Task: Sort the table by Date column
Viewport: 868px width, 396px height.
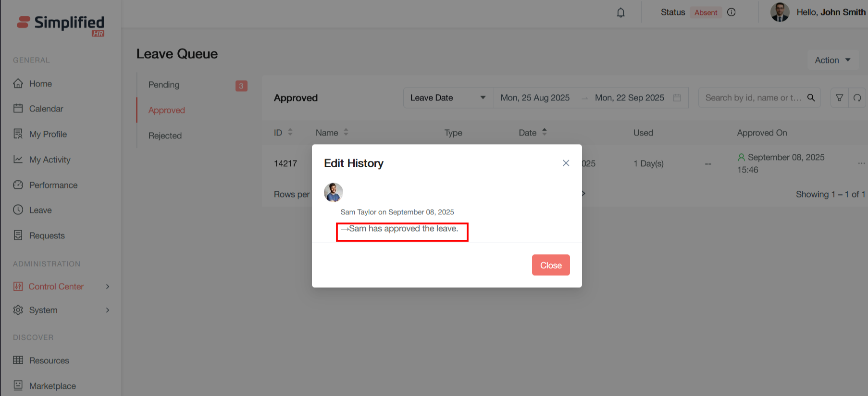Action: tap(544, 132)
